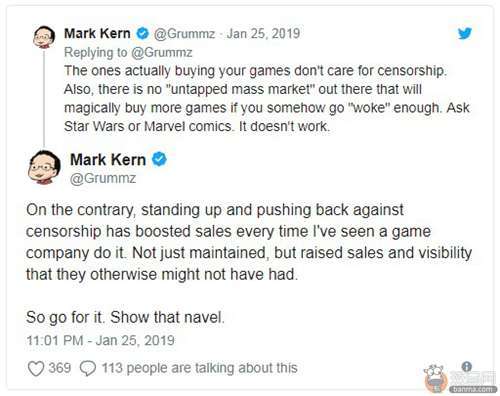The image size is (500, 396).
Task: Click @Grummz in Replying to line
Action: pos(162,52)
